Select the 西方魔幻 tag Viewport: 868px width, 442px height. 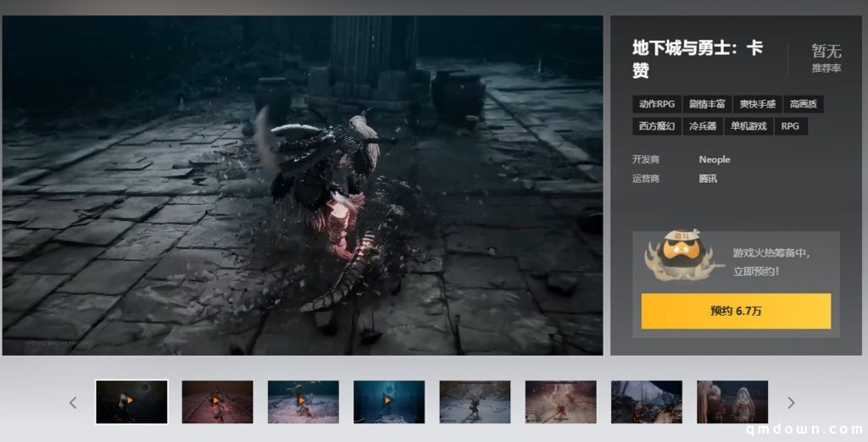coord(657,126)
